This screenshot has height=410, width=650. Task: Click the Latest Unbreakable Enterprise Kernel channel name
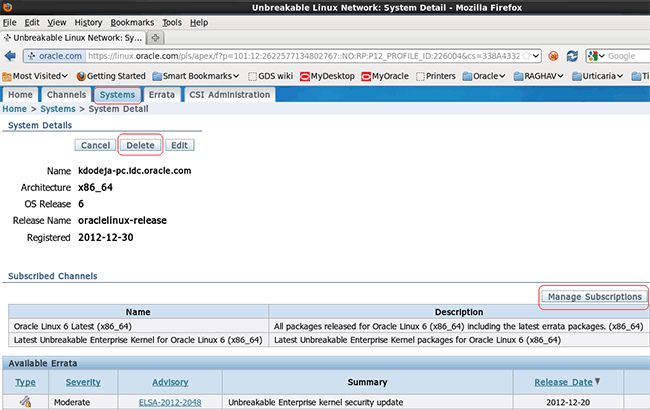click(x=138, y=340)
